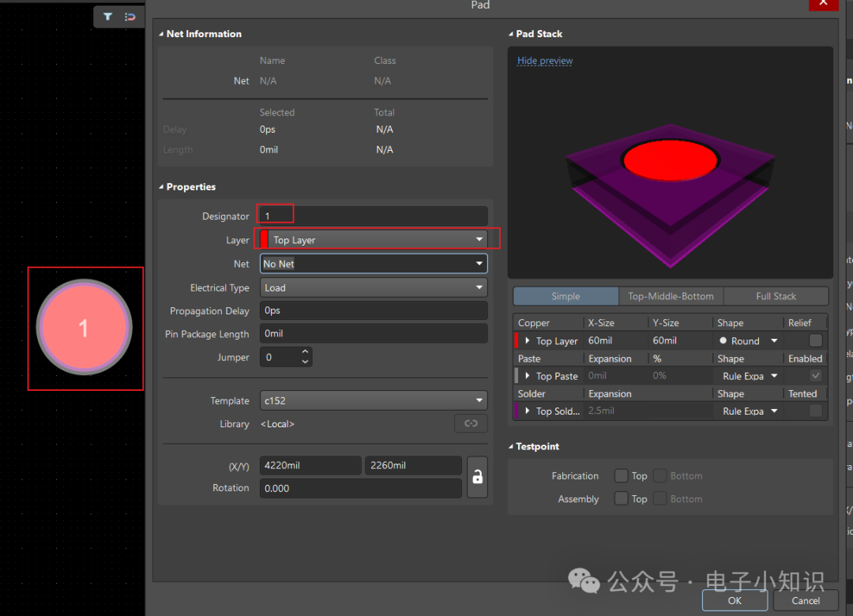Open Top Solder shape Rule Expa dropdown
853x616 pixels.
click(x=749, y=411)
